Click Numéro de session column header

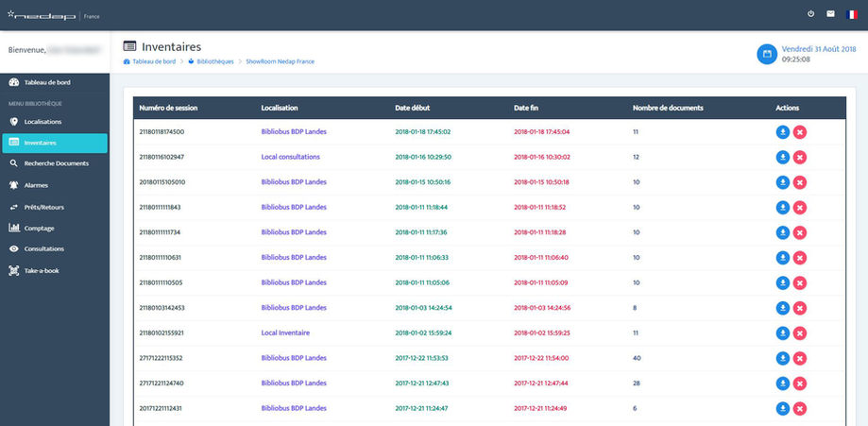pos(168,108)
